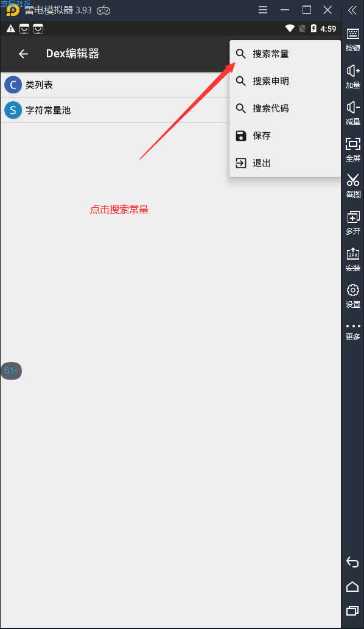Increase volume with 加量 button
The width and height of the screenshot is (364, 629).
(x=353, y=77)
